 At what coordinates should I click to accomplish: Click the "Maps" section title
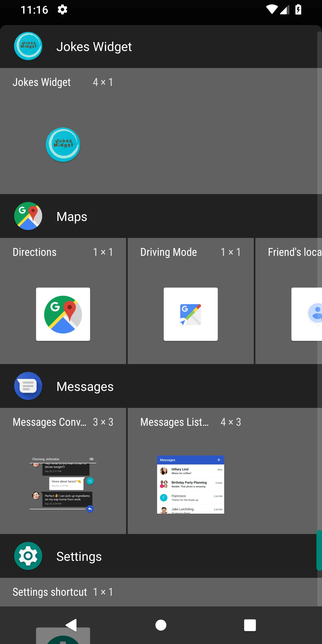coord(72,216)
